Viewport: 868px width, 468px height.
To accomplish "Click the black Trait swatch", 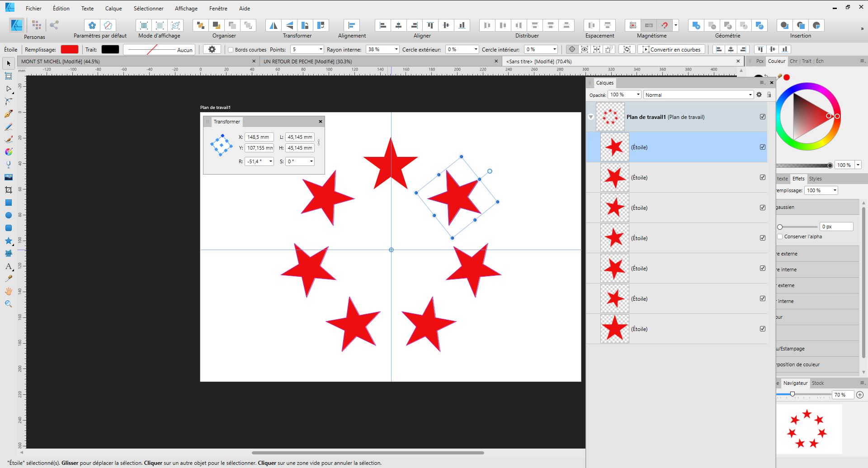I will [110, 49].
